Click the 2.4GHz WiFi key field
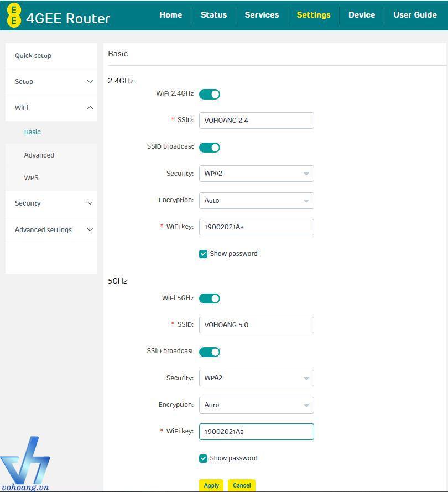This screenshot has width=448, height=492. point(257,227)
